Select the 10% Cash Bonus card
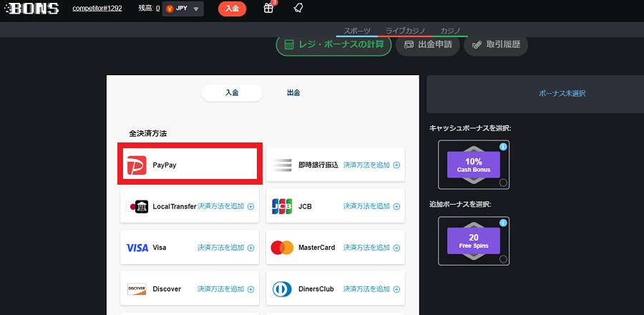The image size is (644, 315). tap(474, 165)
